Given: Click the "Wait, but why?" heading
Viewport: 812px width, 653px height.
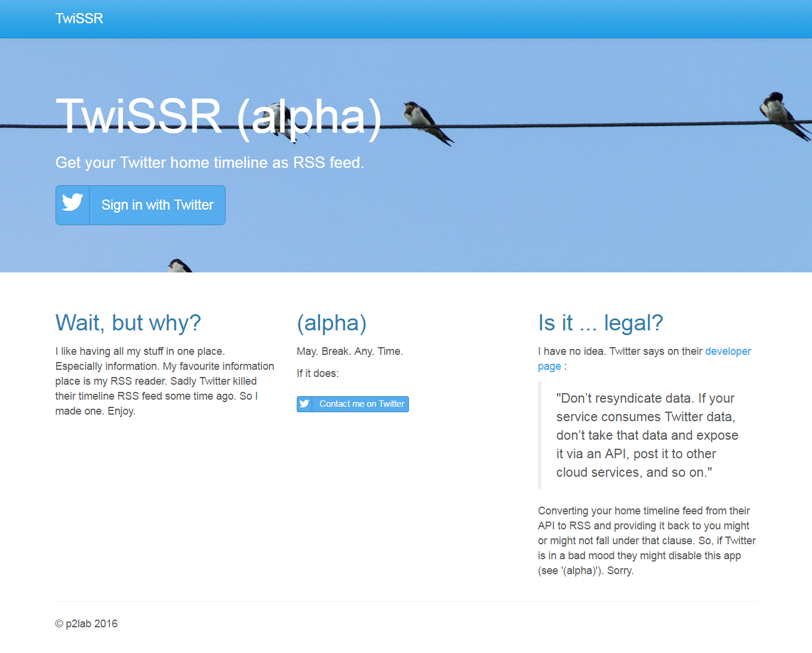Looking at the screenshot, I should (x=128, y=323).
